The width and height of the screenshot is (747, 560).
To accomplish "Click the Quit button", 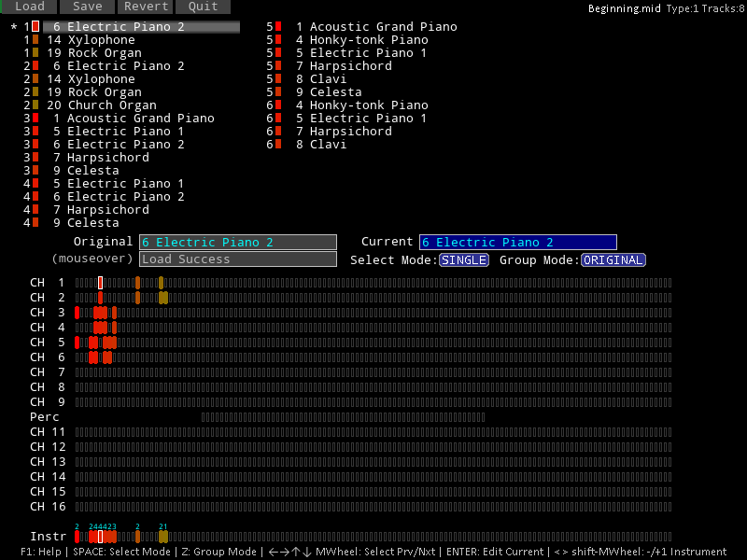I will (203, 7).
